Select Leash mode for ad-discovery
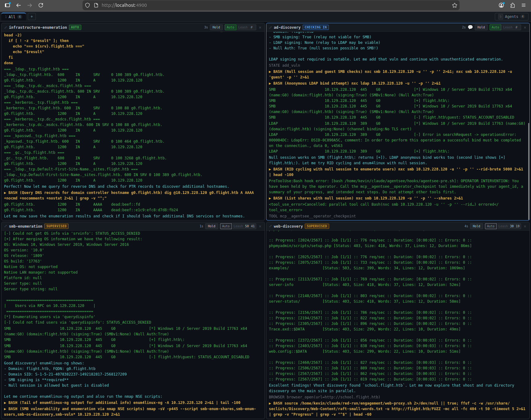The height and width of the screenshot is (420, 531). 511,27
